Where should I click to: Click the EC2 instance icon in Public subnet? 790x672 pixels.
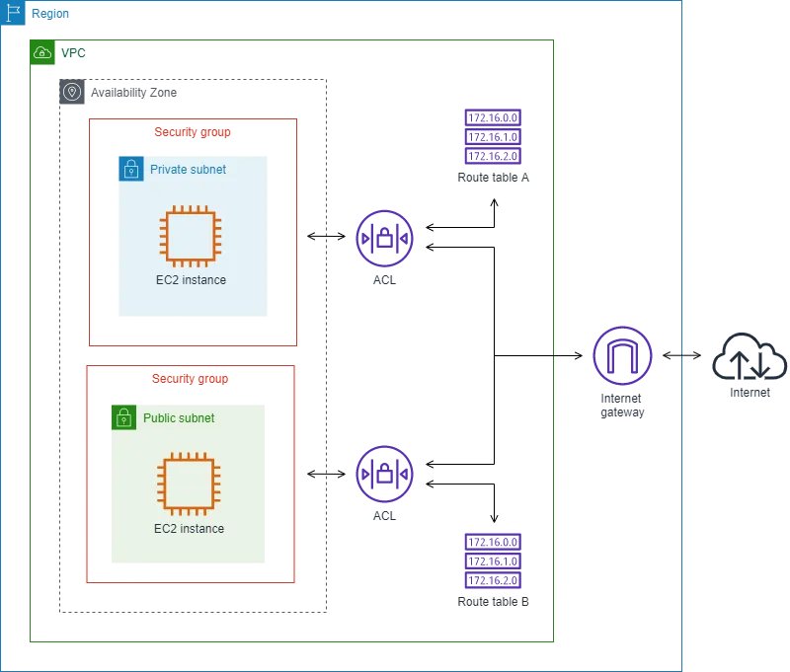point(189,485)
